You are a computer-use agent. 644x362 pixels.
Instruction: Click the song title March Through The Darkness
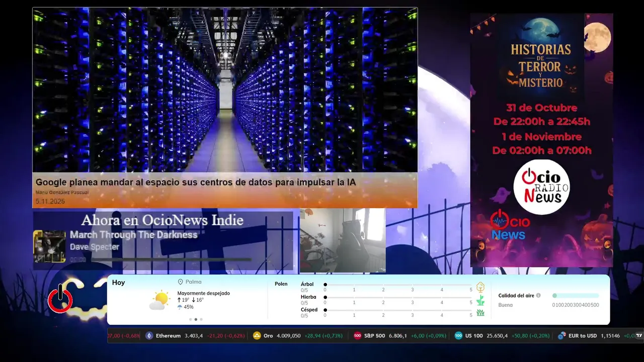133,235
